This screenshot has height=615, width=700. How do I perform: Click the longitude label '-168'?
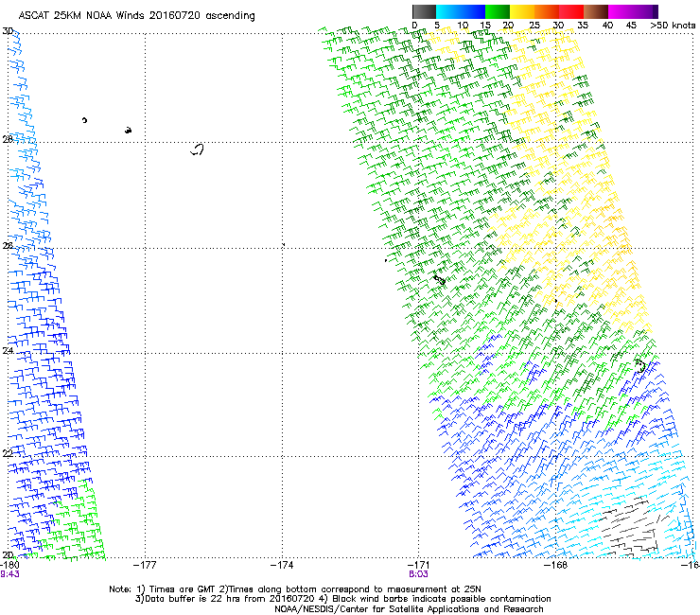pos(556,566)
